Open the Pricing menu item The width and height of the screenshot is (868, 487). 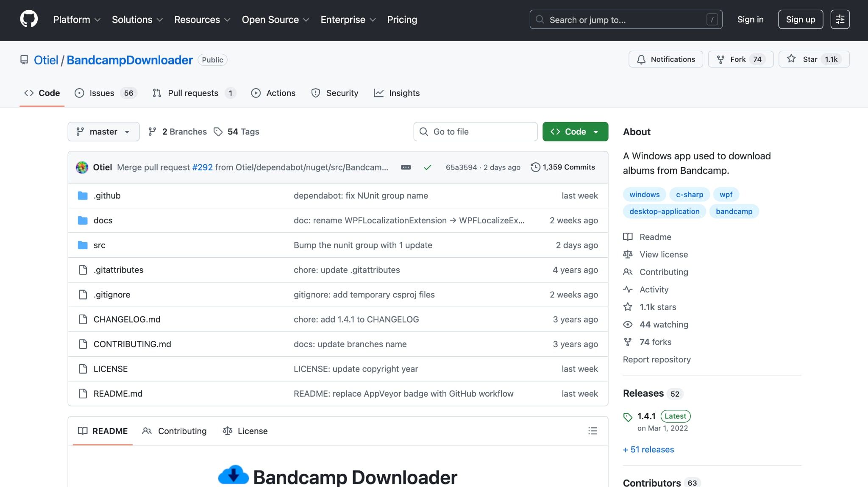[402, 19]
